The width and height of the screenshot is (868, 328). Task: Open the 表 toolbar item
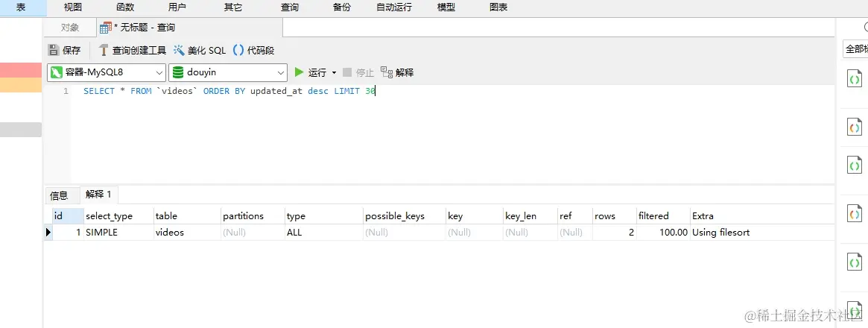point(20,7)
